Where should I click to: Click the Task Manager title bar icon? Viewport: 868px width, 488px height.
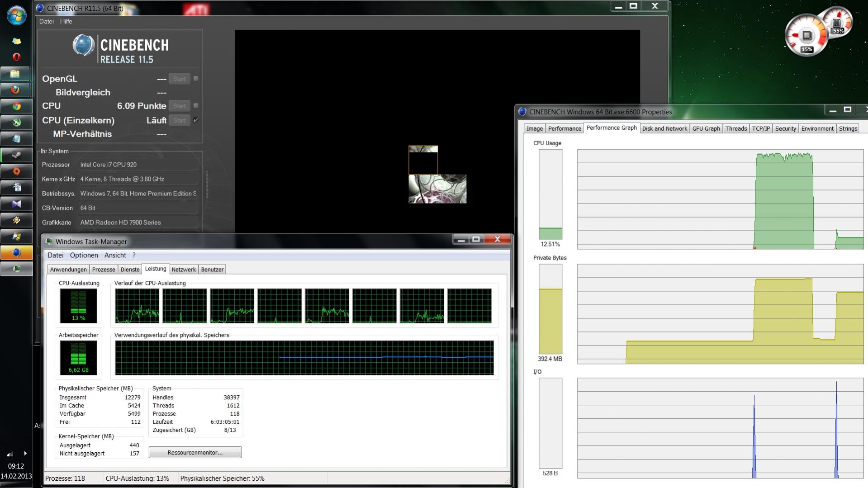(x=49, y=242)
